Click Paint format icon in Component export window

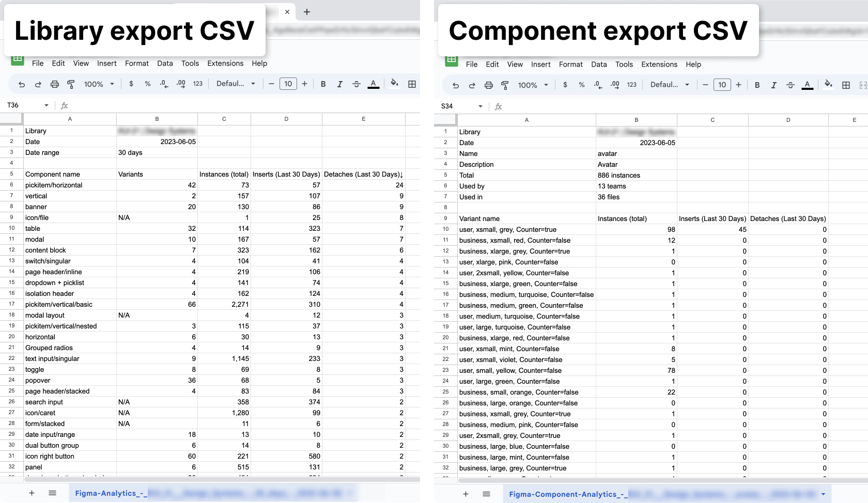coord(505,85)
